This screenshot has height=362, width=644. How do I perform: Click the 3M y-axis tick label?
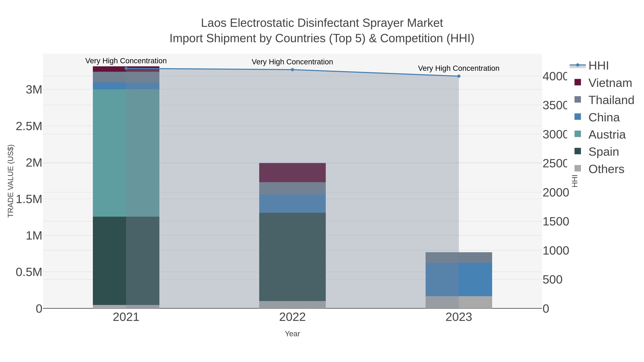[x=34, y=90]
